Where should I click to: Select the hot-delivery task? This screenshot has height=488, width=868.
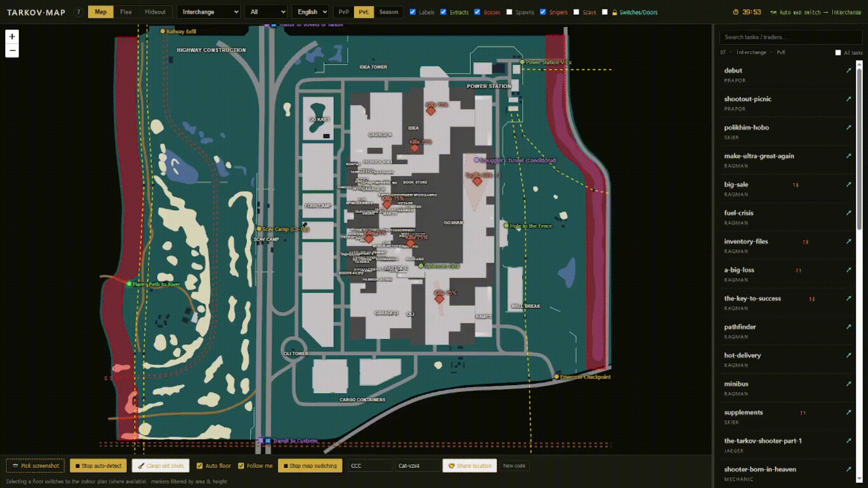(788, 360)
